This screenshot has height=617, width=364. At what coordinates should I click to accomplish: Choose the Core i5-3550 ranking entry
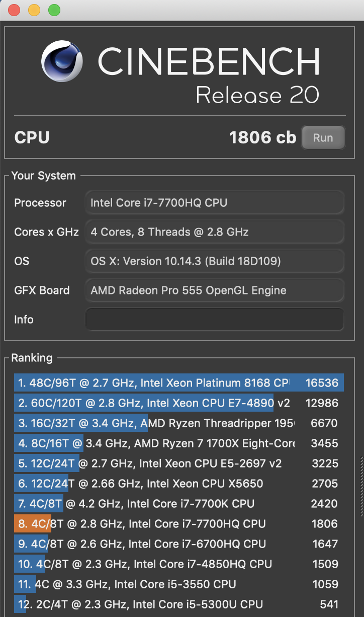click(x=178, y=584)
